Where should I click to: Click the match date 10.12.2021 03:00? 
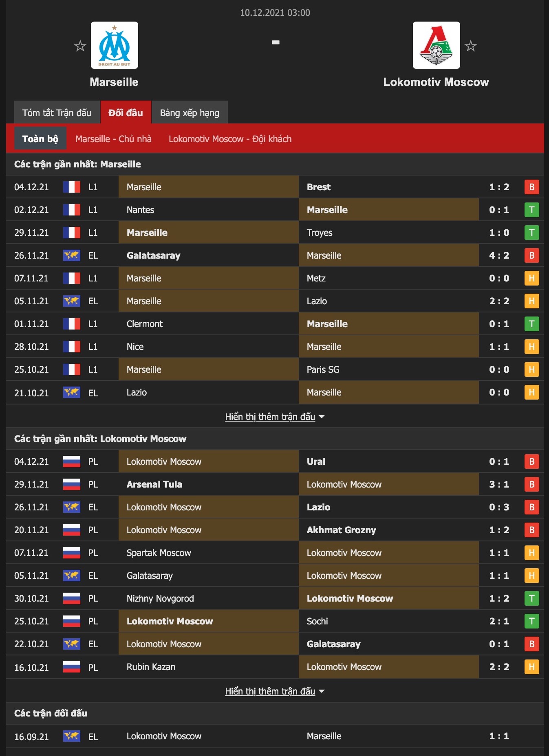point(275,13)
